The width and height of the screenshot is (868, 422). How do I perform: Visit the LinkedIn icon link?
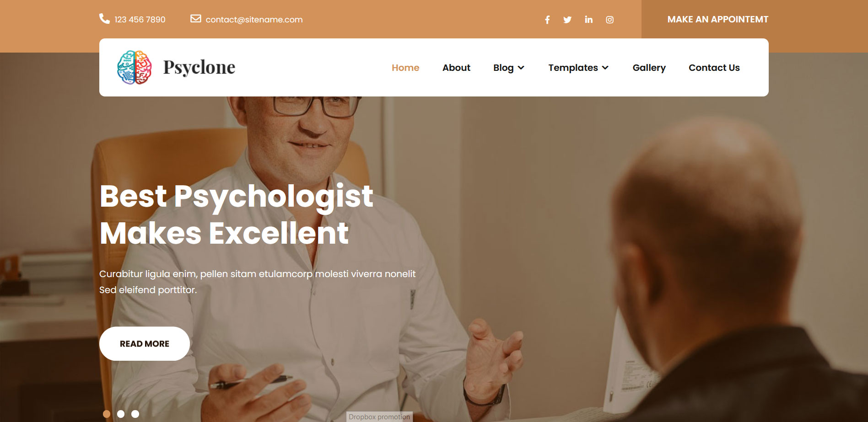(x=588, y=19)
